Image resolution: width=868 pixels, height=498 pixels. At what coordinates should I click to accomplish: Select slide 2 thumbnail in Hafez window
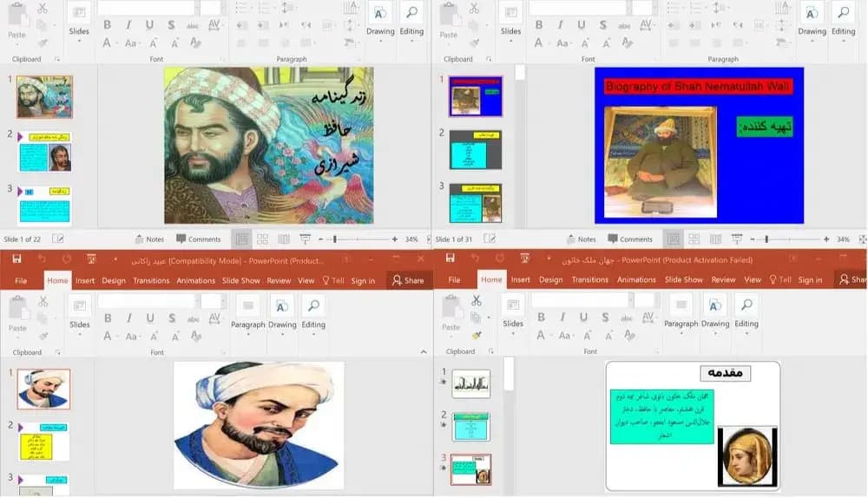coord(45,152)
